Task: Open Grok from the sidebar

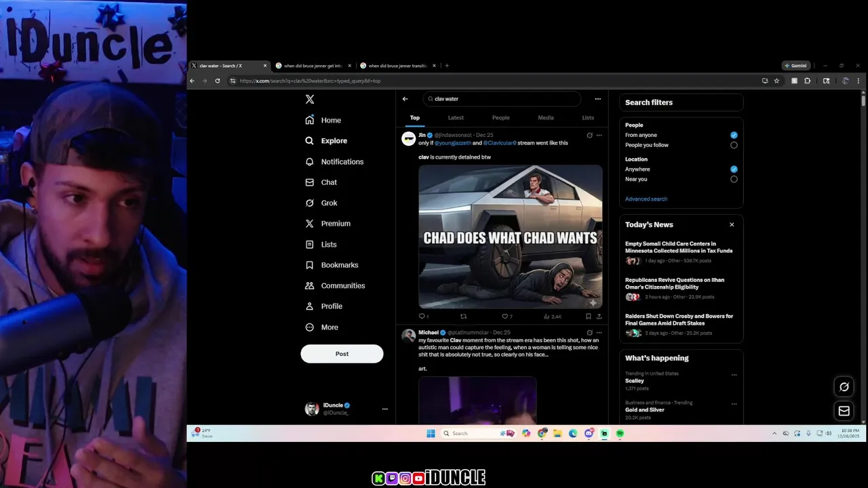Action: (x=321, y=203)
